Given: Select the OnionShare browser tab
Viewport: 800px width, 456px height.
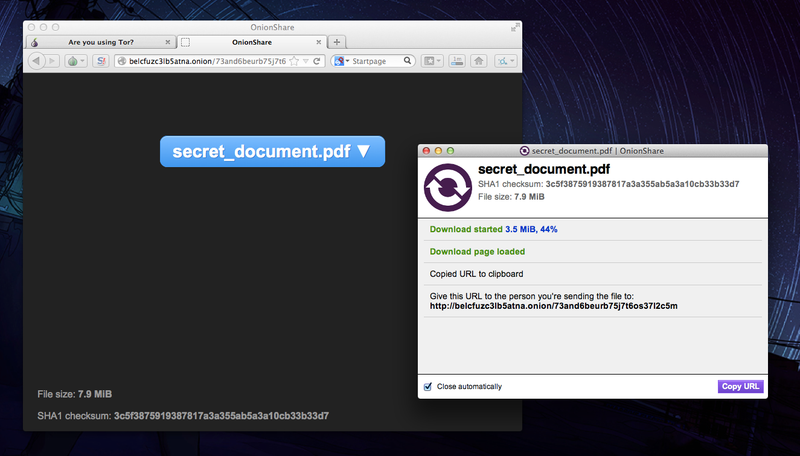Looking at the screenshot, I should click(x=252, y=42).
